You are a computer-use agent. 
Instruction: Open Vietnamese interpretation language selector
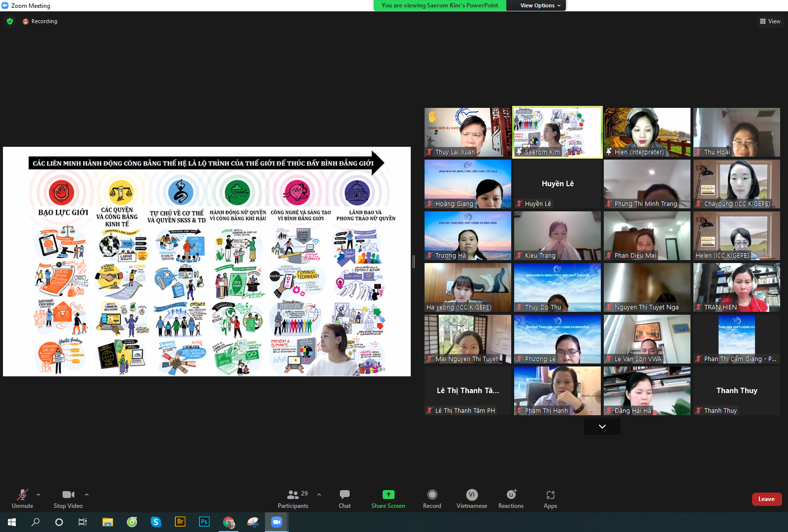coord(471,498)
